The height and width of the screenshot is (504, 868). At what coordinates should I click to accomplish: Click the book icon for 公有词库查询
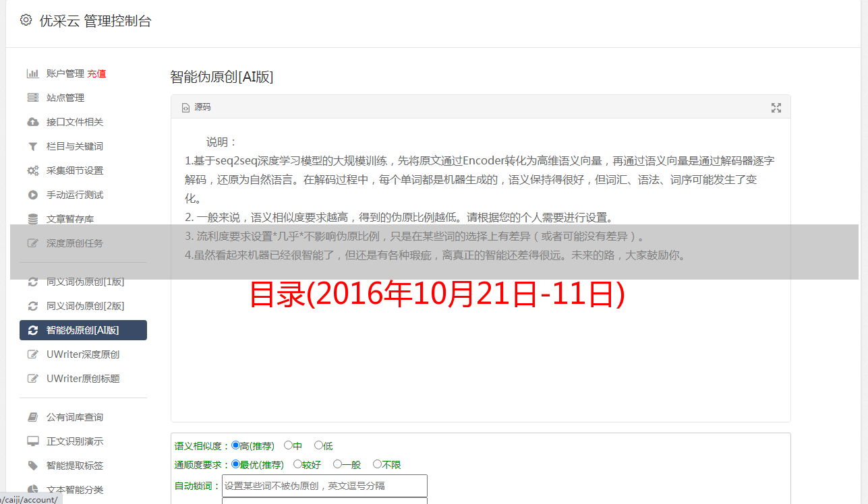click(x=32, y=417)
